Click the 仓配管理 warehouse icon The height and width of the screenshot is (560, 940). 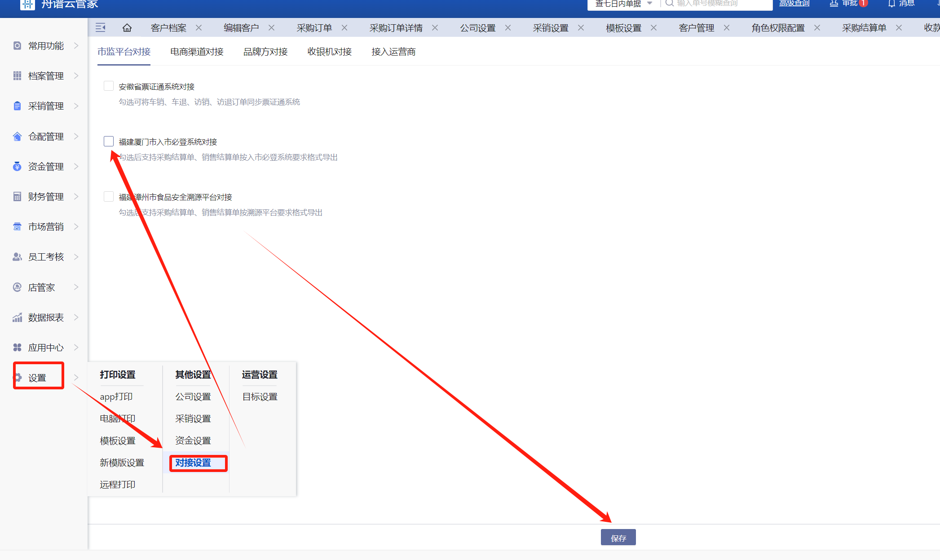[17, 137]
